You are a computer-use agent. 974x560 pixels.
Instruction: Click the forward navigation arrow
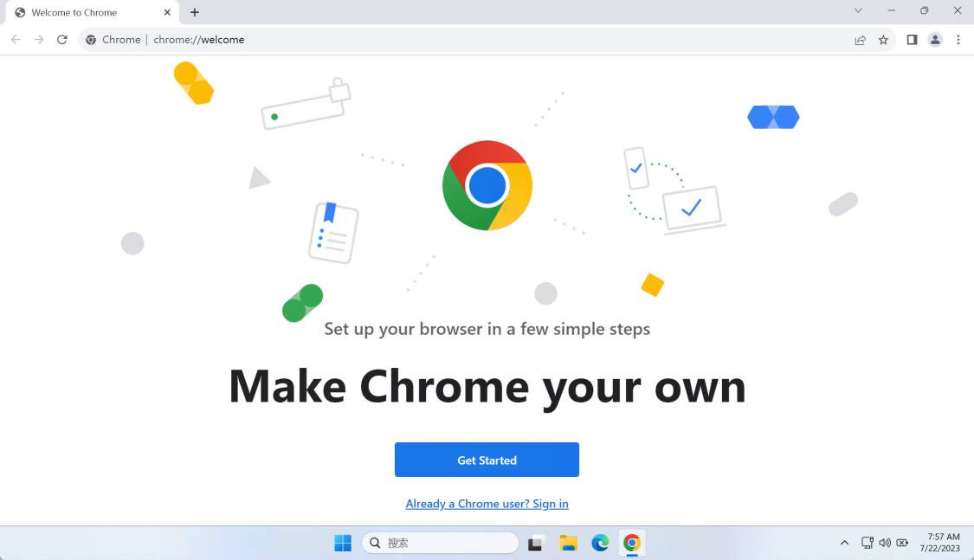click(39, 40)
